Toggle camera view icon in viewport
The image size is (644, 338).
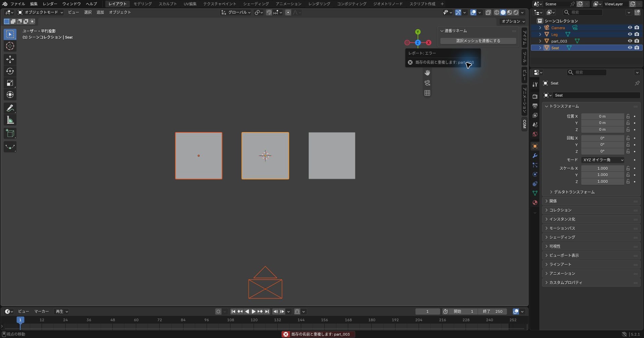click(x=427, y=83)
